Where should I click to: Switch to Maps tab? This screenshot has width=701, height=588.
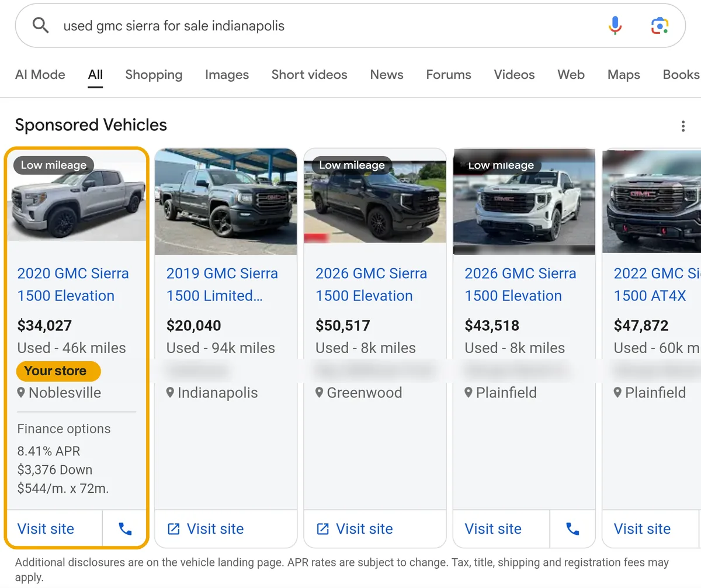pyautogui.click(x=623, y=75)
